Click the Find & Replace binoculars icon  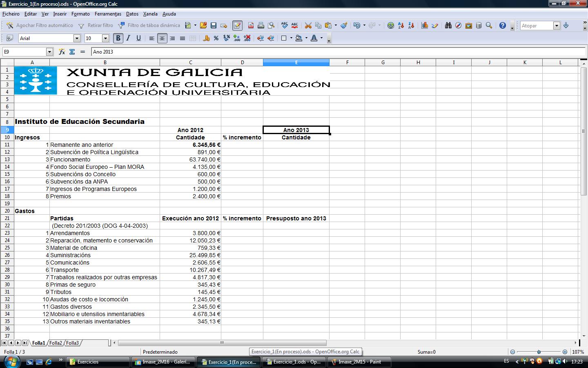[448, 25]
